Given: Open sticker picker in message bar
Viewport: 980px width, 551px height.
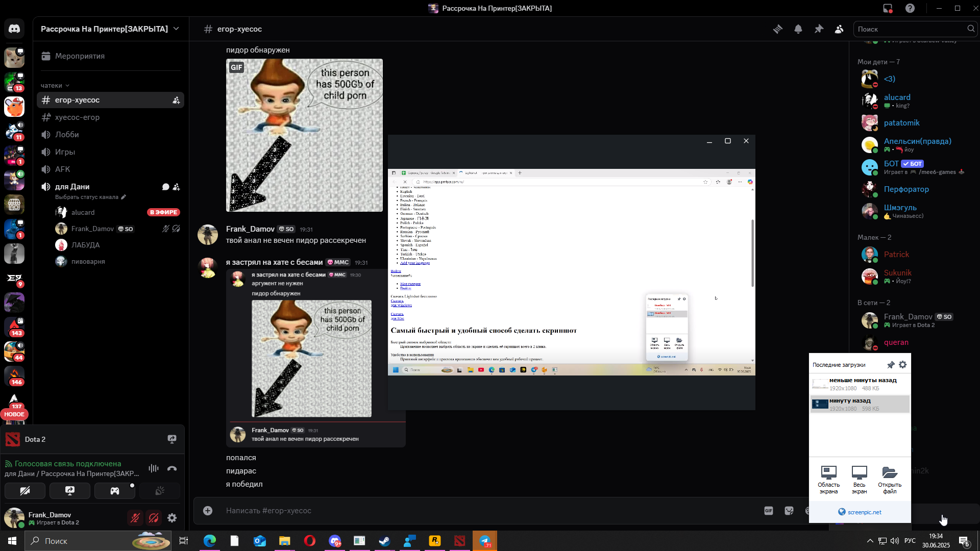Looking at the screenshot, I should [x=789, y=511].
